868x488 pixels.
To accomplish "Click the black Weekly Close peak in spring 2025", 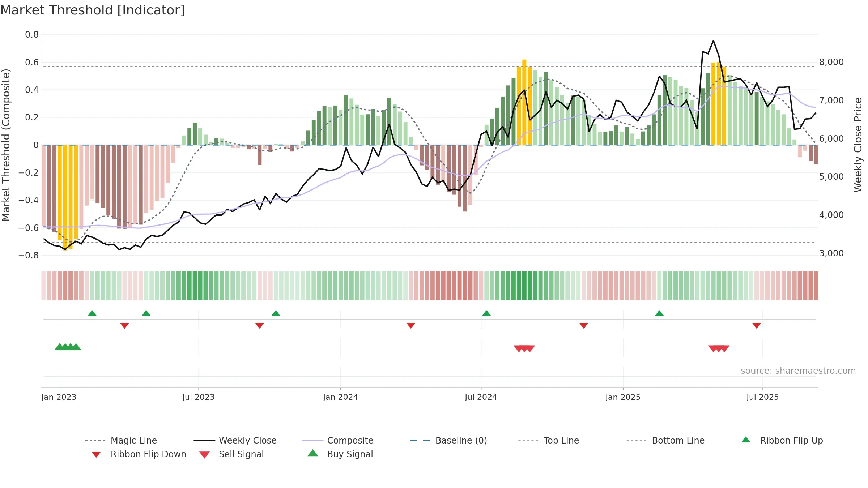I will pos(714,41).
